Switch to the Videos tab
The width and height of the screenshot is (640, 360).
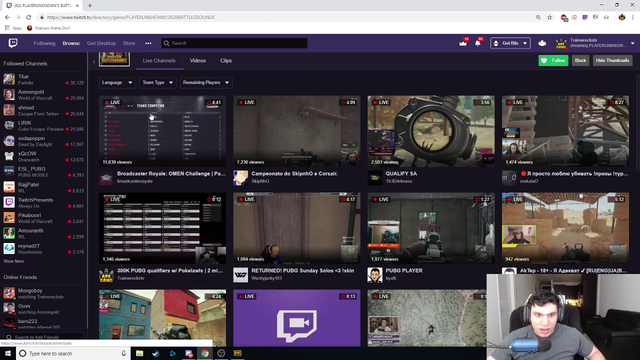pos(198,61)
